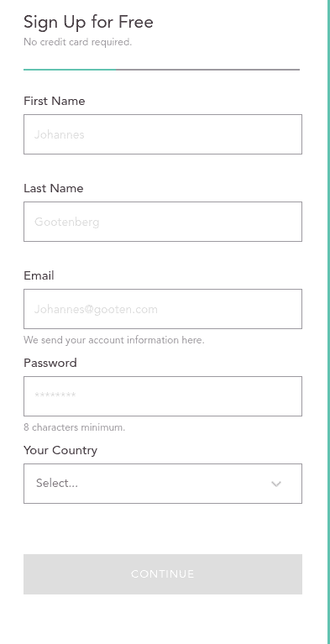Click the 'No credit card required.' subtitle
Screen dimensions: 330x644
click(77, 42)
